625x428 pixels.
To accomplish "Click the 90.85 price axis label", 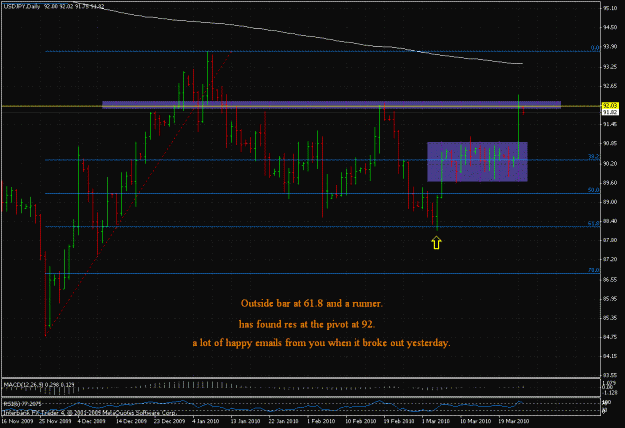I will pos(610,143).
